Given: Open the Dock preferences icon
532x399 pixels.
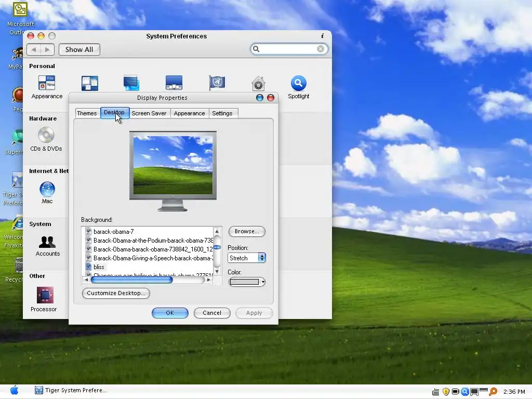Looking at the screenshot, I should (174, 83).
